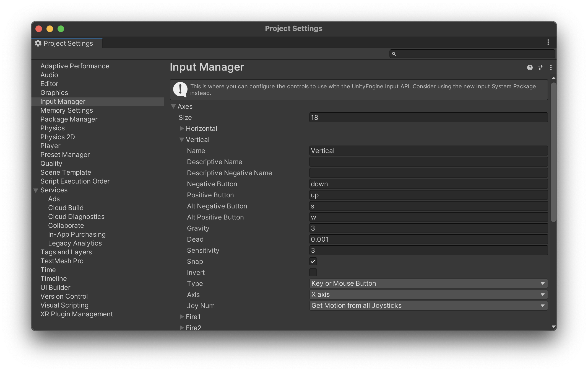The width and height of the screenshot is (588, 372).
Task: Click the Negative Button field containing down
Action: [x=428, y=184]
